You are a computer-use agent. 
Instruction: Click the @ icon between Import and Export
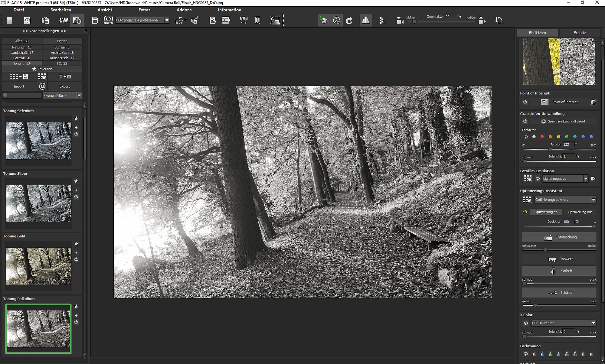pyautogui.click(x=42, y=86)
